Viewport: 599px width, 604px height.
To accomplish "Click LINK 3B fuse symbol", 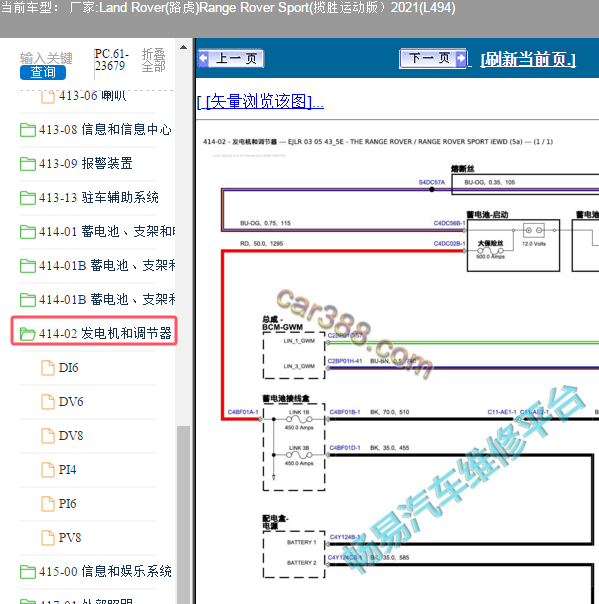I will click(299, 455).
